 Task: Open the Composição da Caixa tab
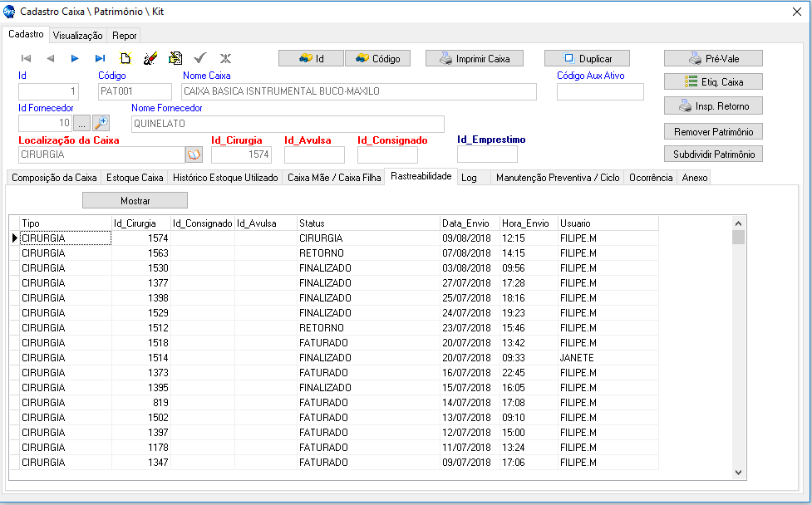[54, 178]
